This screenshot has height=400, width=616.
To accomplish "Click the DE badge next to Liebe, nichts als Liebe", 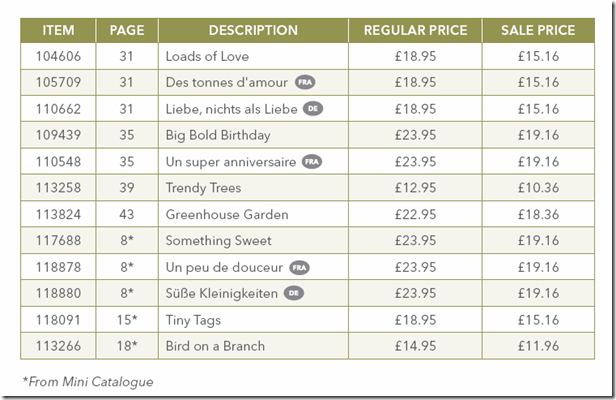I will (x=314, y=108).
